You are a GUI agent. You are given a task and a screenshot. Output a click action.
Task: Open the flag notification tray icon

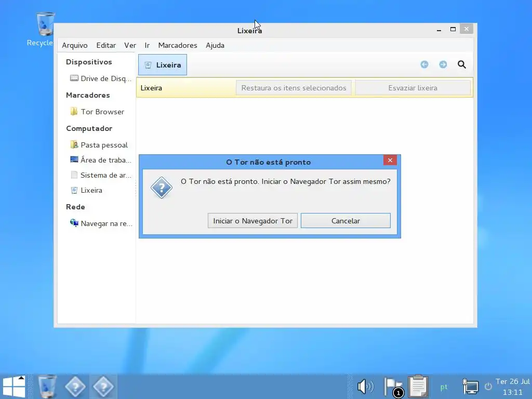393,387
